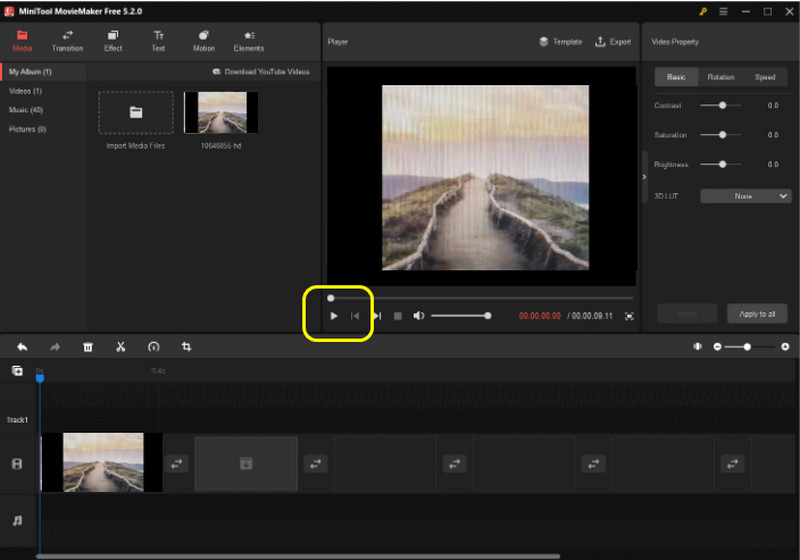Delete the selected clip with trash icon
Image resolution: width=800 pixels, height=560 pixels.
coord(88,347)
